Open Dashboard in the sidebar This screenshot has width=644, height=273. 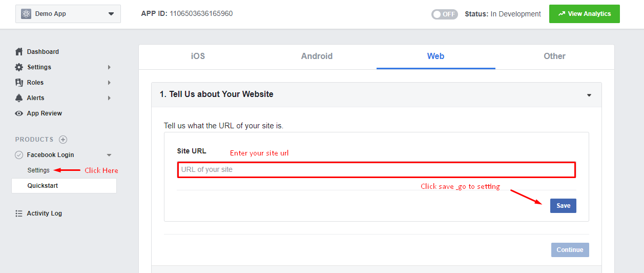coord(43,52)
